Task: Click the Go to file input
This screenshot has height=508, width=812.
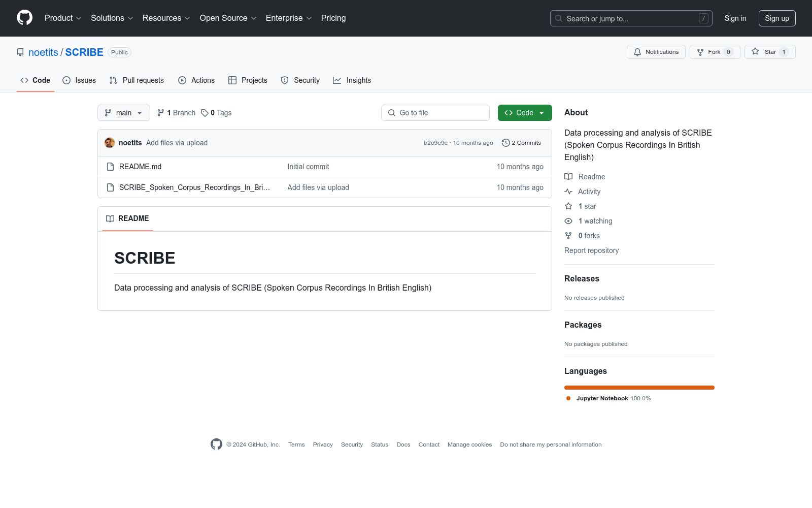Action: [435, 113]
